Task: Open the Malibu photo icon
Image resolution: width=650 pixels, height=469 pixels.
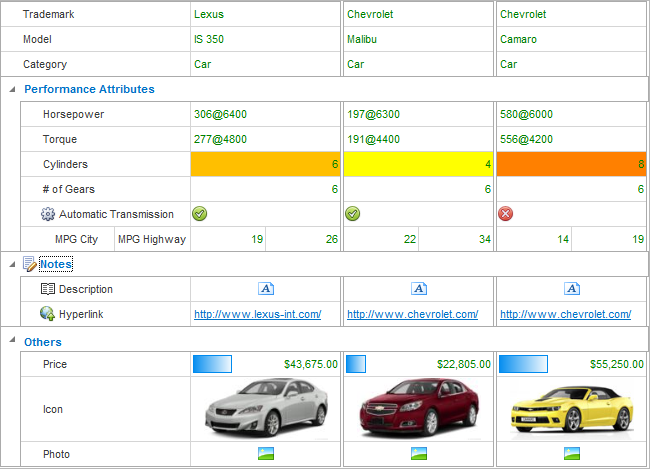Action: (419, 454)
